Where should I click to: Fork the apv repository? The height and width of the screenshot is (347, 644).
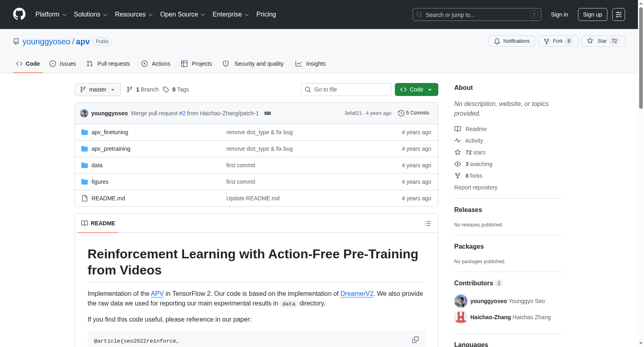tap(558, 41)
